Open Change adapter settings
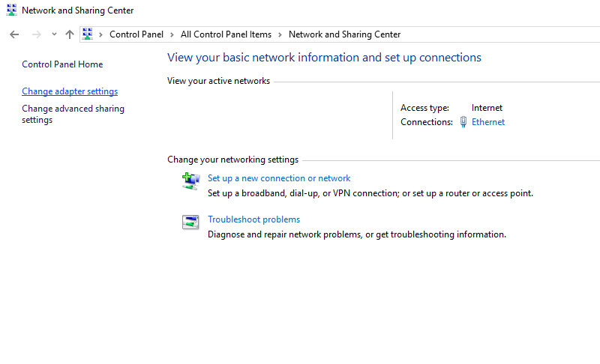 (x=70, y=91)
